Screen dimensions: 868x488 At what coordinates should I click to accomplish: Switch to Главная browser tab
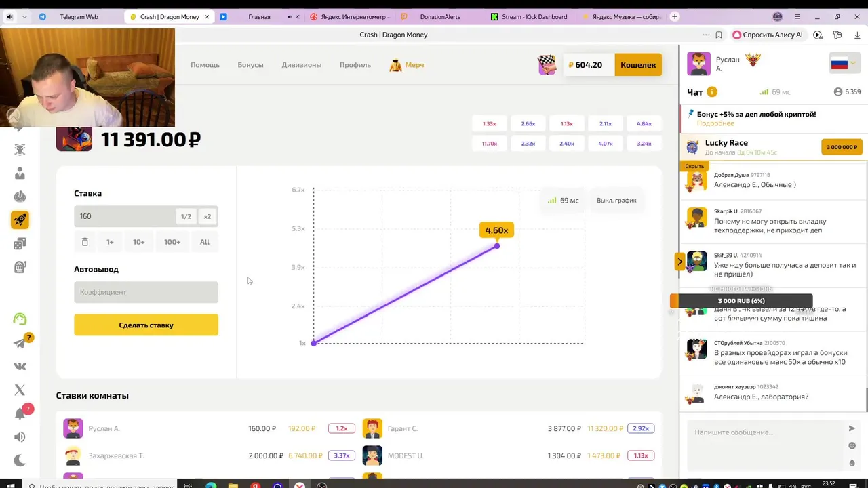(x=259, y=17)
